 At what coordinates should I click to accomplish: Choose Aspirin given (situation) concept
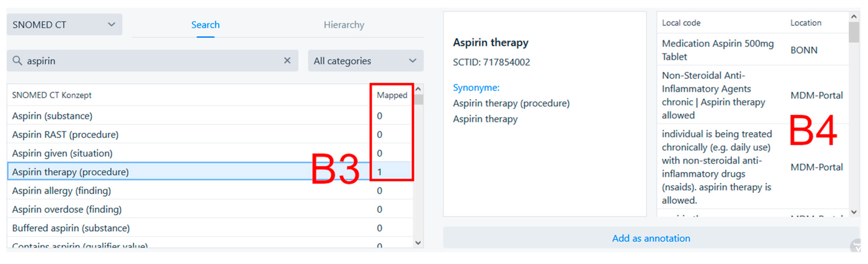pos(62,153)
